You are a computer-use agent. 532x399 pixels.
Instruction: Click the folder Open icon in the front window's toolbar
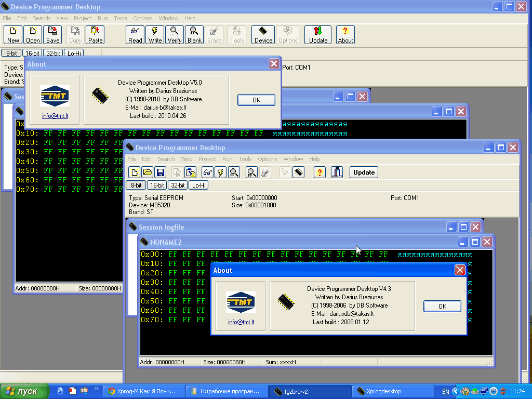coord(147,172)
